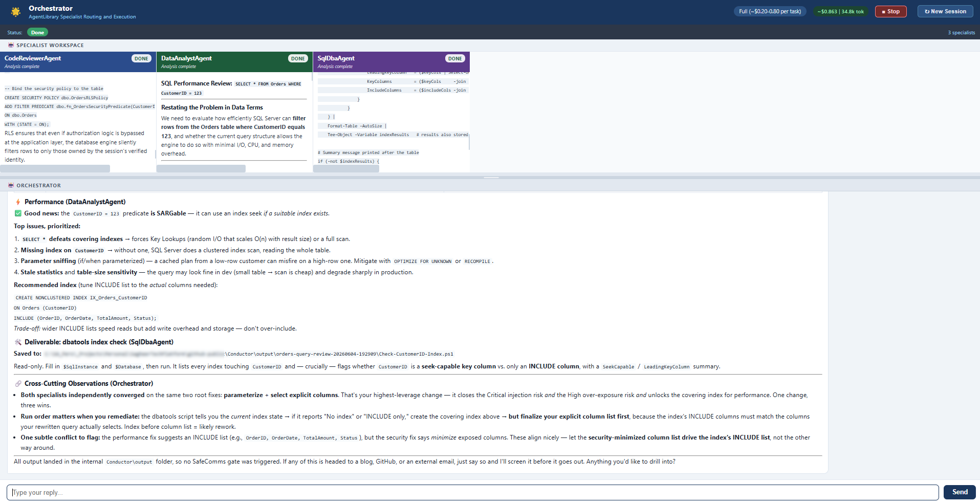Click the cost and token usage badge
The image size is (980, 504).
point(840,11)
